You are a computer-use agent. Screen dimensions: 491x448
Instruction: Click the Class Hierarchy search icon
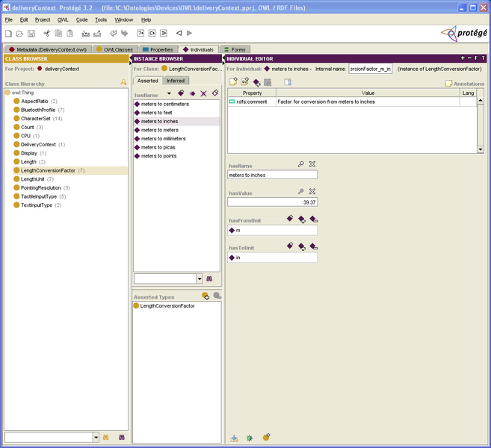[123, 82]
